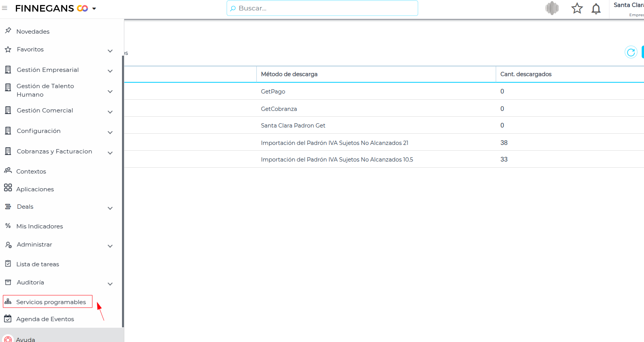Image resolution: width=644 pixels, height=342 pixels.
Task: Expand the Administrar chevron
Action: [110, 246]
